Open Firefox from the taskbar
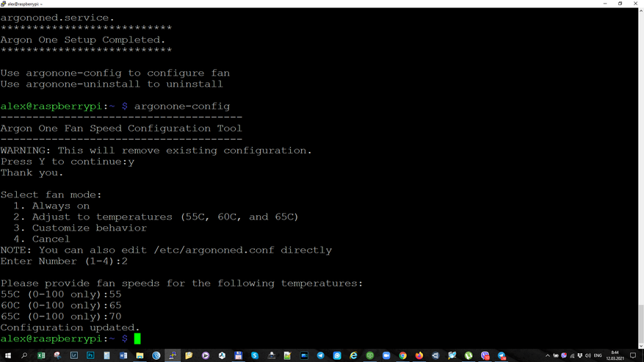The image size is (644, 362). pos(419,355)
